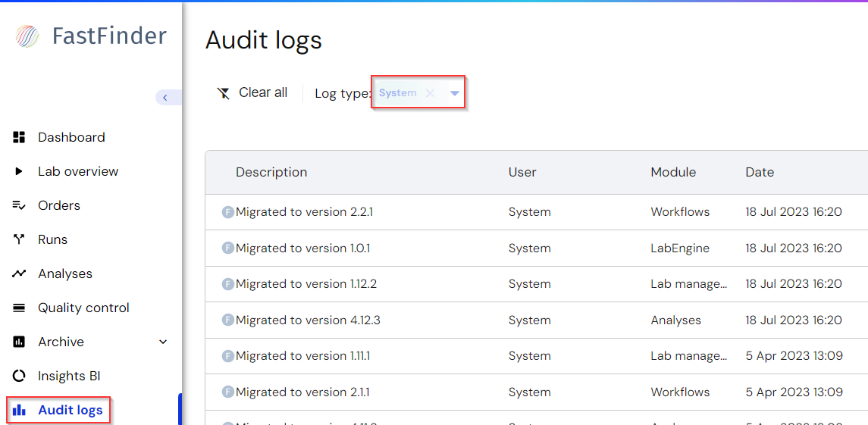The height and width of the screenshot is (425, 868).
Task: Open the Archive menu entry
Action: (x=61, y=342)
